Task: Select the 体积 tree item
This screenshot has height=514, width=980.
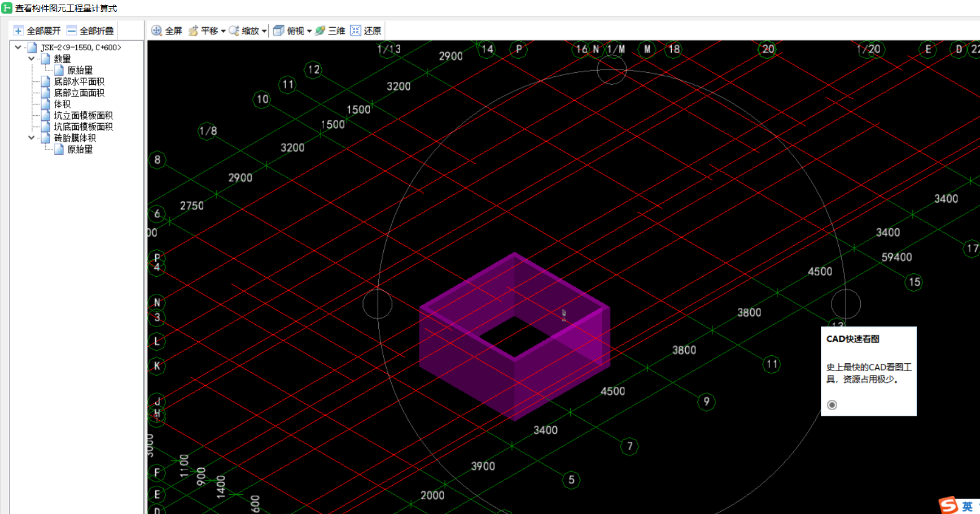Action: pos(62,104)
